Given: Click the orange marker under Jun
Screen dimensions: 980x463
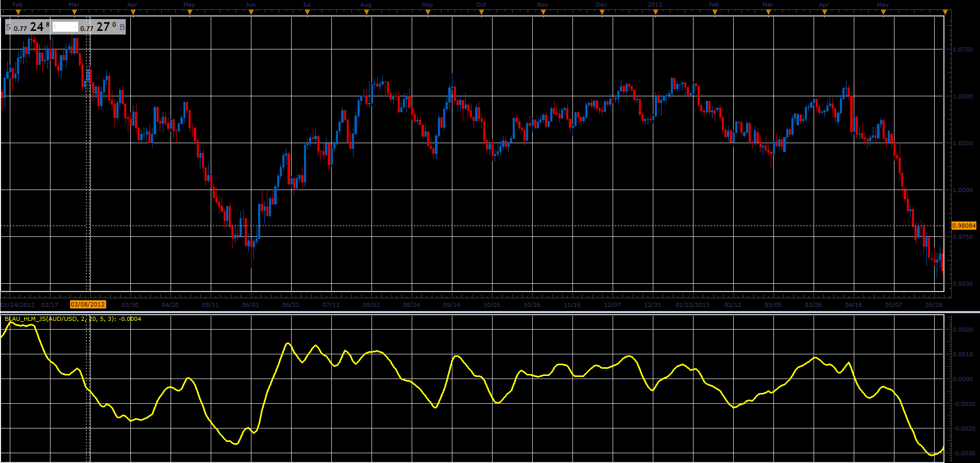Looking at the screenshot, I should pos(251,12).
